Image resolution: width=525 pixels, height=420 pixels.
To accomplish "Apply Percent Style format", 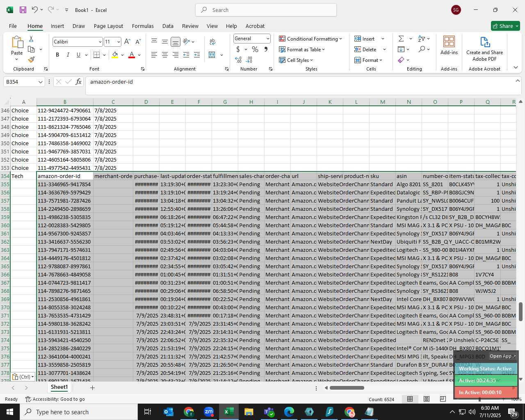I will click(255, 49).
